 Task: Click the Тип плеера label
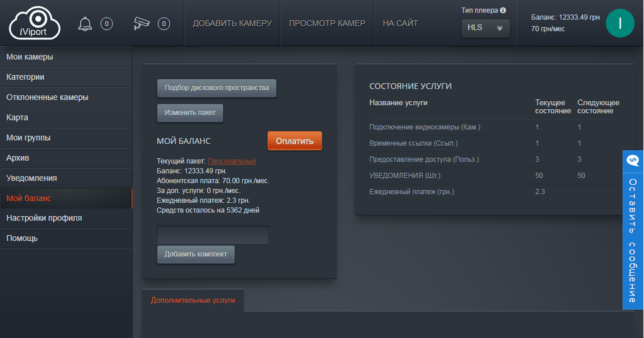(x=479, y=10)
